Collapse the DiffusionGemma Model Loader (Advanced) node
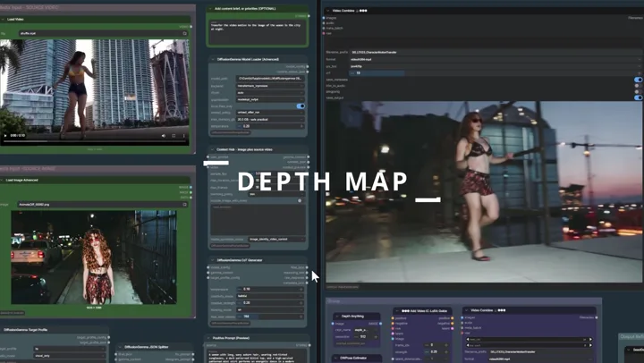The image size is (644, 363). click(213, 59)
